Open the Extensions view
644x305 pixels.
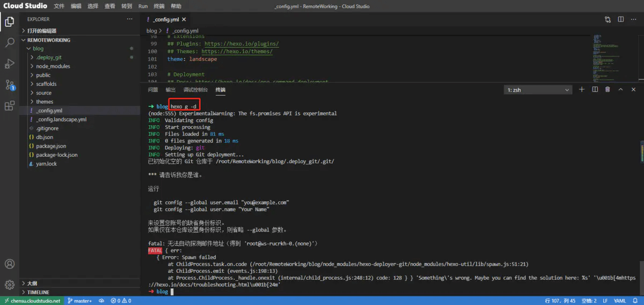[10, 106]
